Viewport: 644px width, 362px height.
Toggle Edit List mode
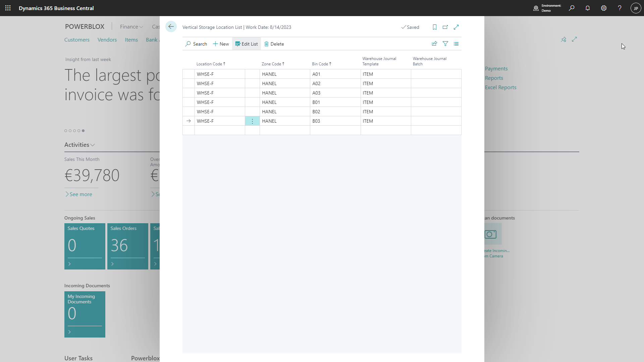(247, 44)
